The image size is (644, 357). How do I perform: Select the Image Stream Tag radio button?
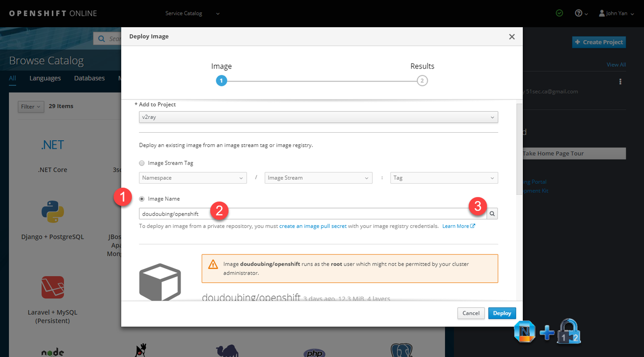(x=142, y=163)
